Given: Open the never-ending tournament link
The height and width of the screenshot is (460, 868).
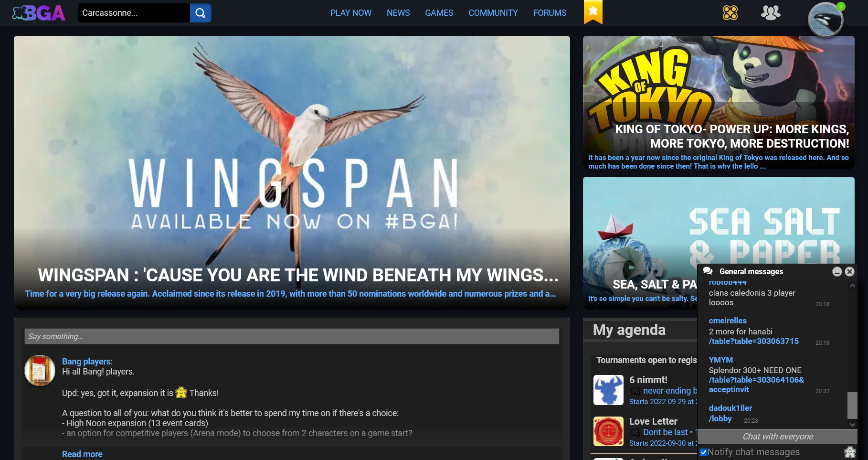Looking at the screenshot, I should point(670,391).
